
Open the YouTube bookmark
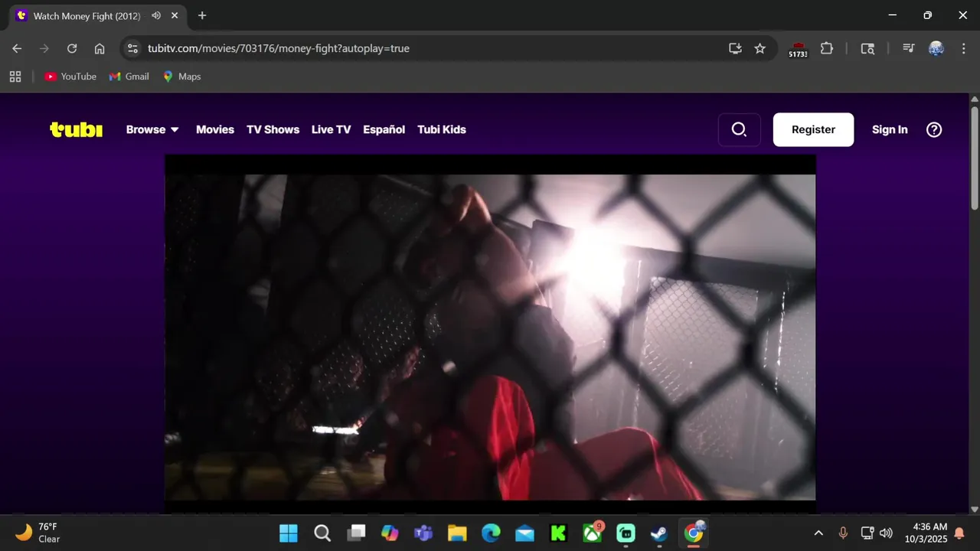tap(70, 77)
